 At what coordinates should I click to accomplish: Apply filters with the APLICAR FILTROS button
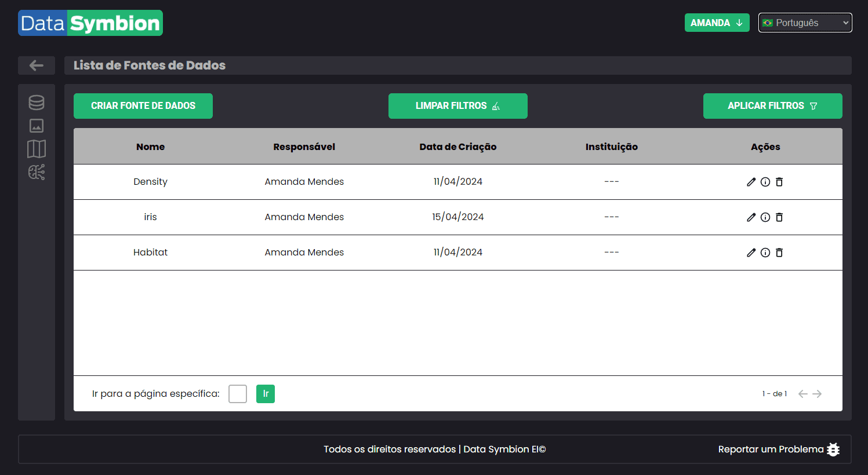[x=772, y=106]
